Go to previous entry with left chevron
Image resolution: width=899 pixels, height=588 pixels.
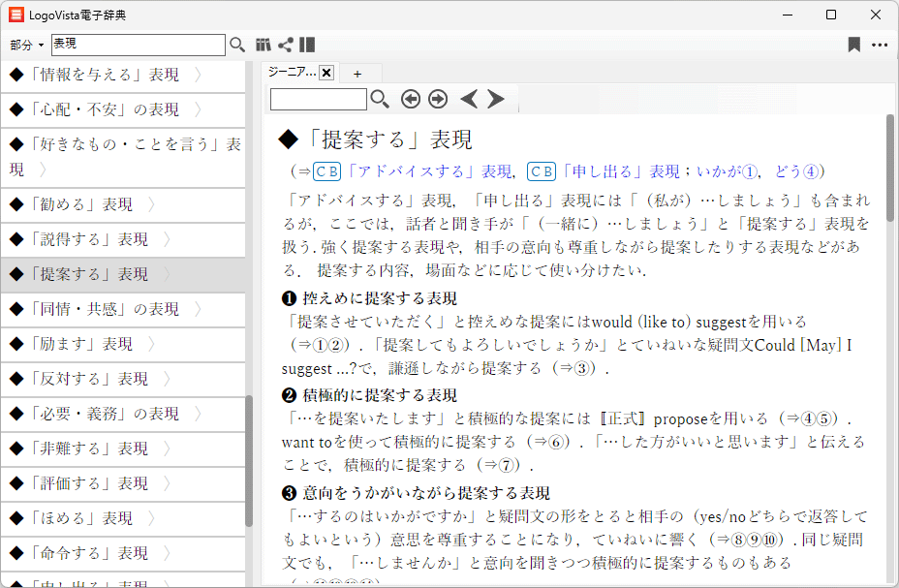click(469, 99)
